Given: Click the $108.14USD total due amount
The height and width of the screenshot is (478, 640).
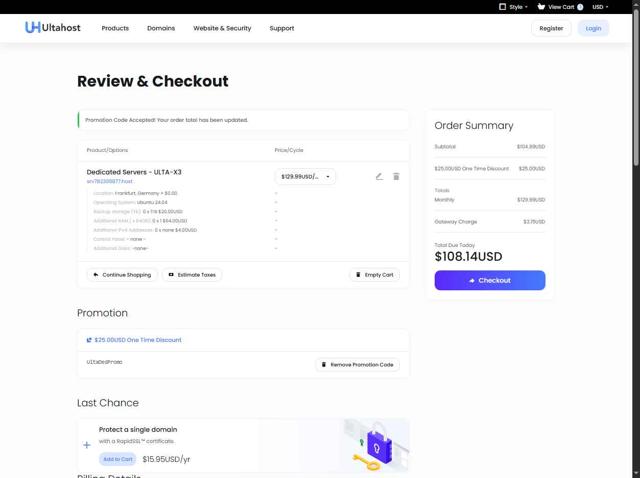Looking at the screenshot, I should 468,256.
